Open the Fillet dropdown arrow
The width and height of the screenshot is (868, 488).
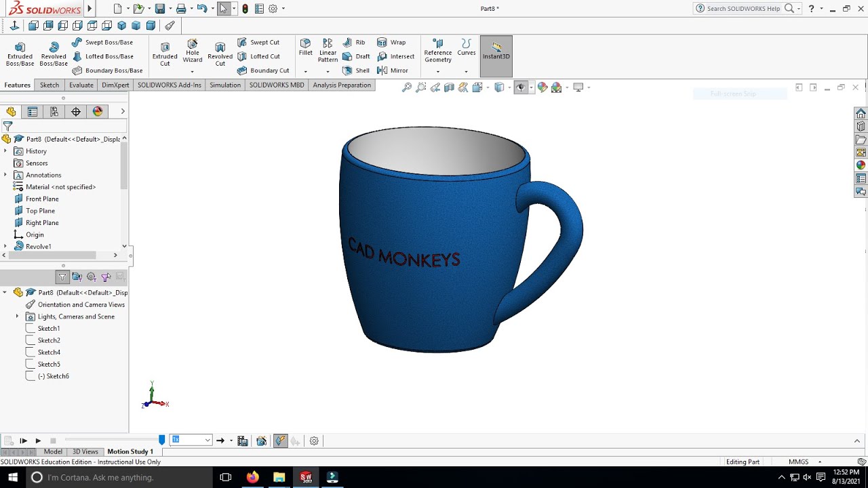click(306, 71)
